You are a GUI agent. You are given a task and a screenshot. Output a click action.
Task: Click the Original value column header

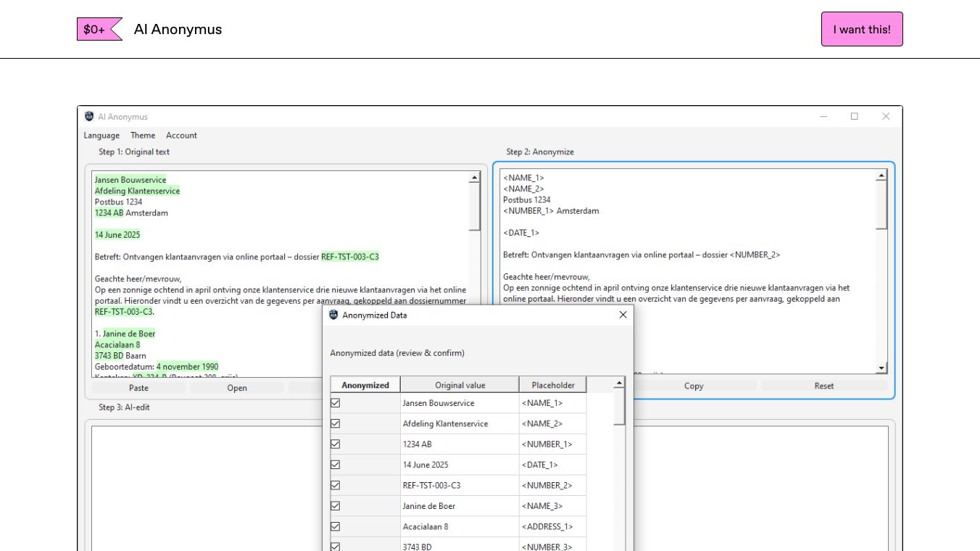click(x=460, y=385)
